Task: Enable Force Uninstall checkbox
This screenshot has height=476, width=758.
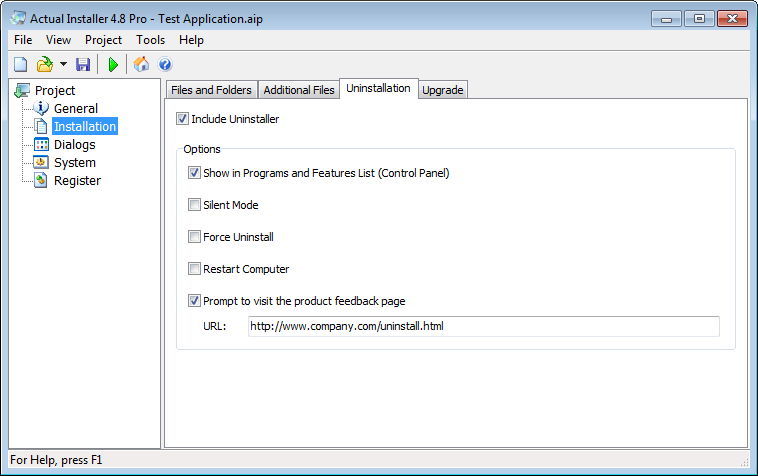Action: pos(194,236)
